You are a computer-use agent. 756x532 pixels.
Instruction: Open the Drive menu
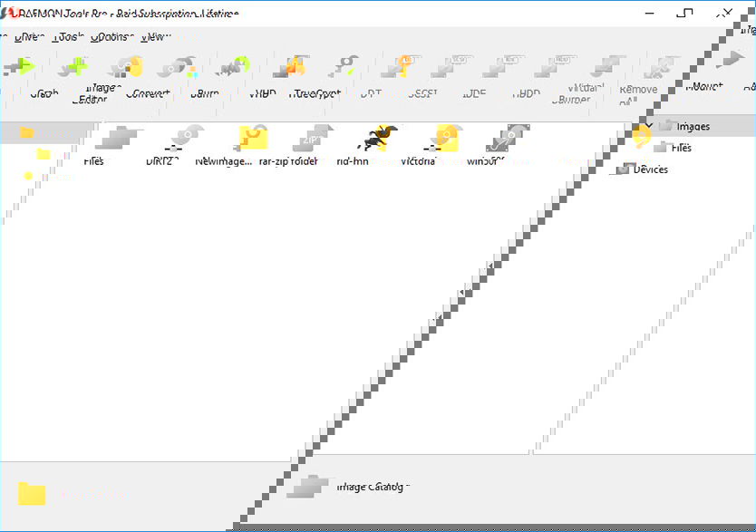pyautogui.click(x=29, y=36)
